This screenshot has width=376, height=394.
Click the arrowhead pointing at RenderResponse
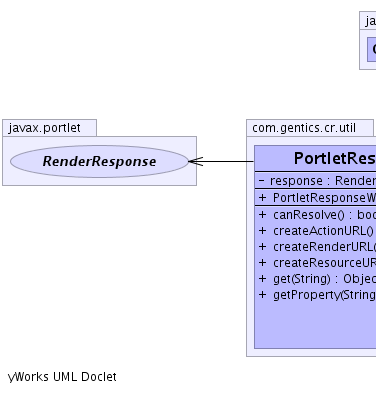pyautogui.click(x=196, y=161)
